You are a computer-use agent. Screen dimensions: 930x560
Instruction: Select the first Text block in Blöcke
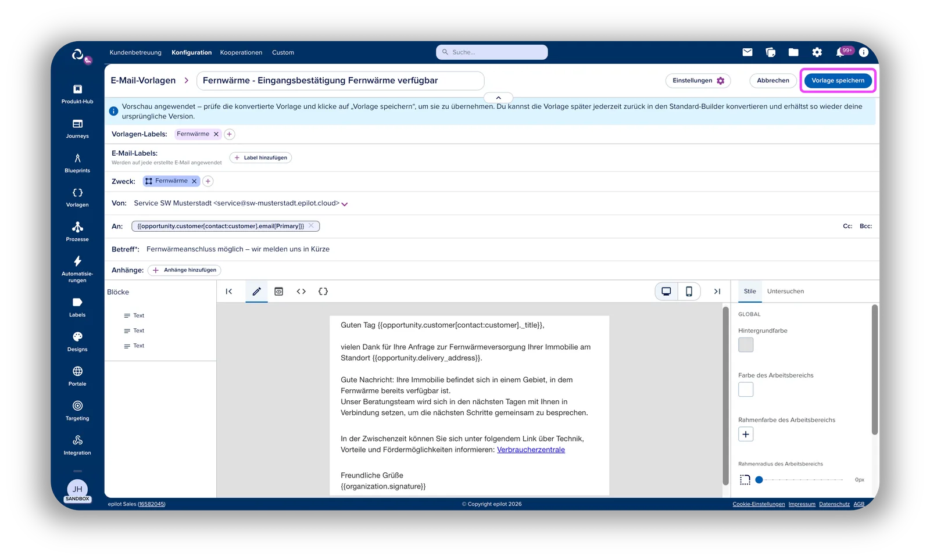[134, 316]
